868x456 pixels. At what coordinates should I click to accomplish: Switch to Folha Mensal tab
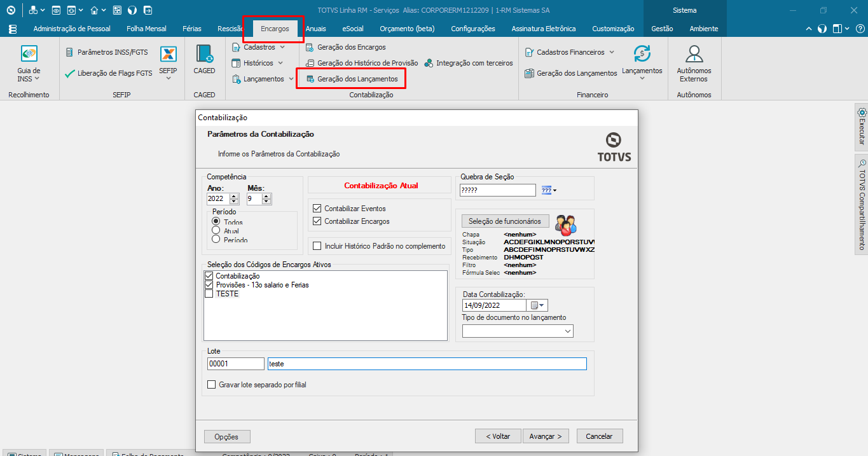146,29
